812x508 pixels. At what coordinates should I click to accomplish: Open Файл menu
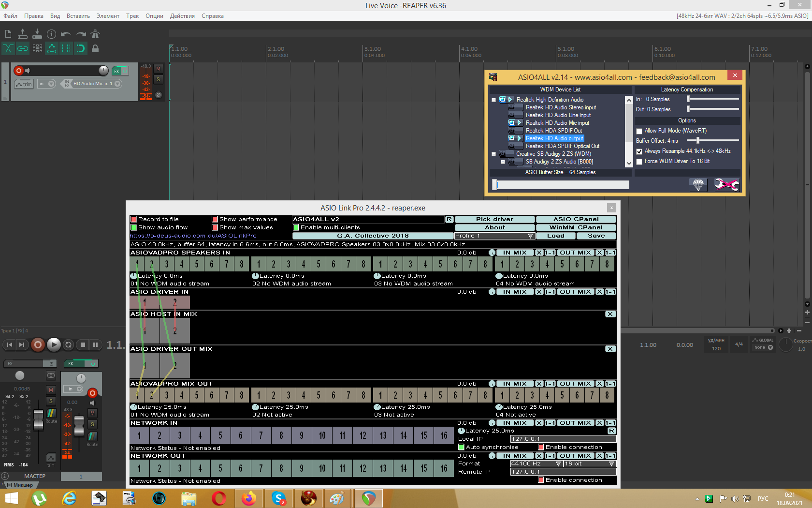(10, 16)
